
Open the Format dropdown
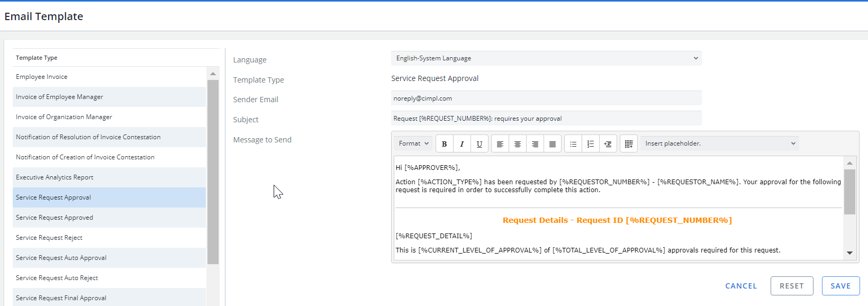coord(413,143)
